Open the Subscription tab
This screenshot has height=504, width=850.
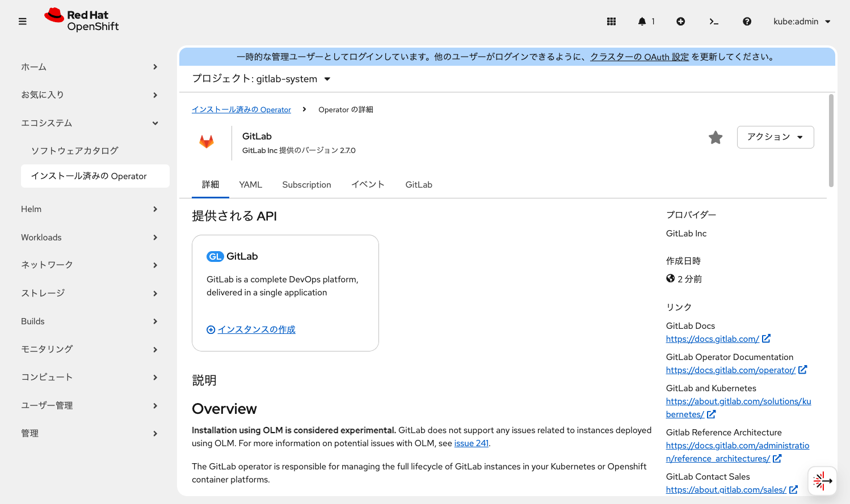(306, 184)
